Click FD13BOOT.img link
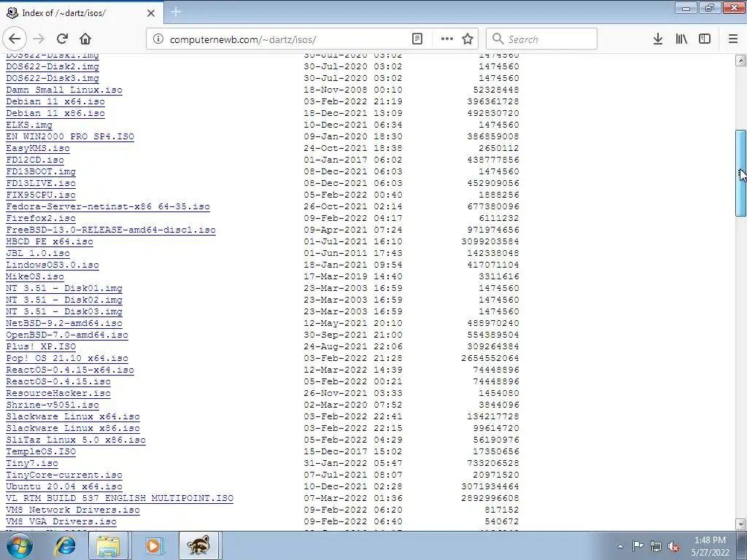This screenshot has height=560, width=747. pyautogui.click(x=41, y=171)
